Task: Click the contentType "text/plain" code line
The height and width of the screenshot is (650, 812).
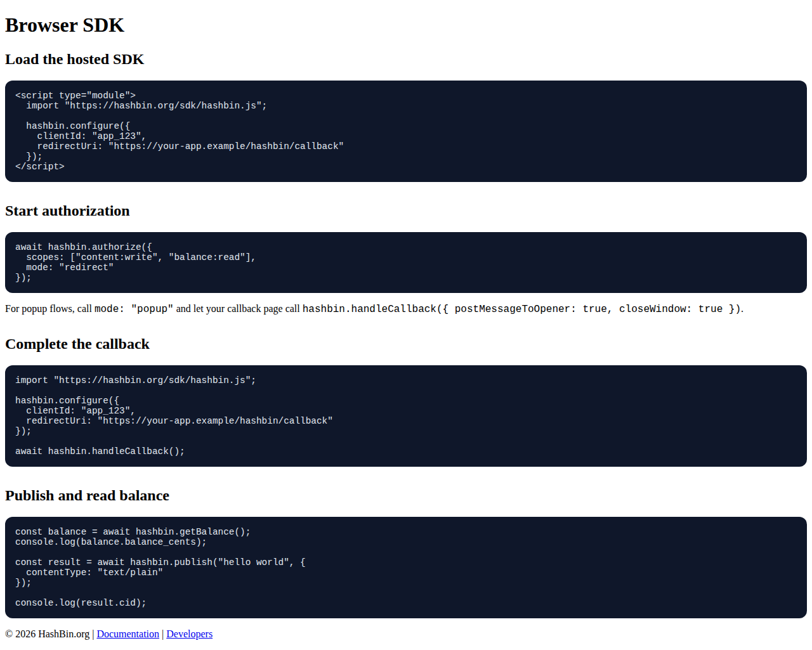Action: pos(94,573)
